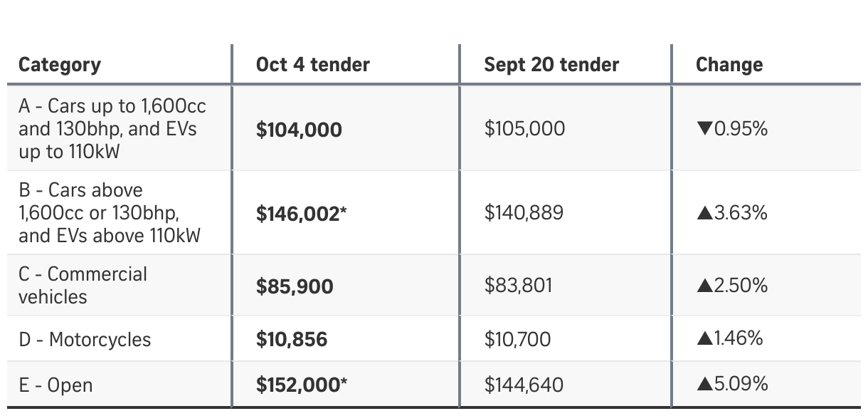
Task: Click the $105,000 Sept 20 price
Action: click(x=524, y=129)
